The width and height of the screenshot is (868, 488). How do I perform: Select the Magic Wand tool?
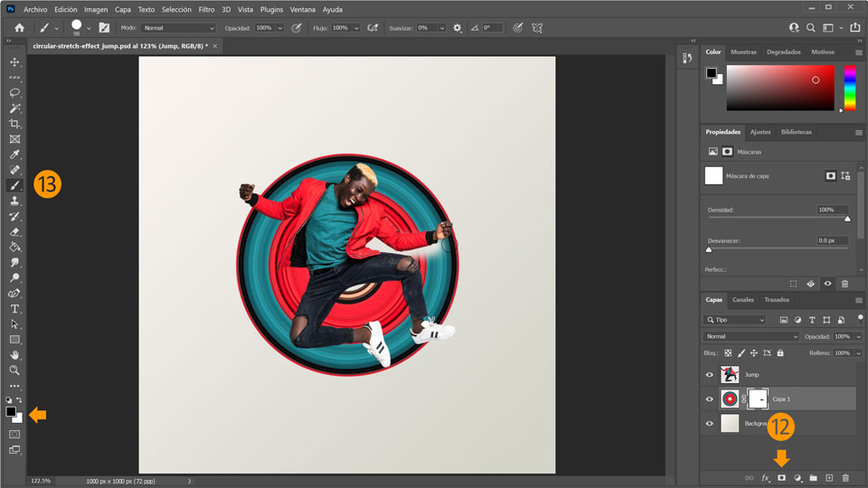pyautogui.click(x=15, y=108)
